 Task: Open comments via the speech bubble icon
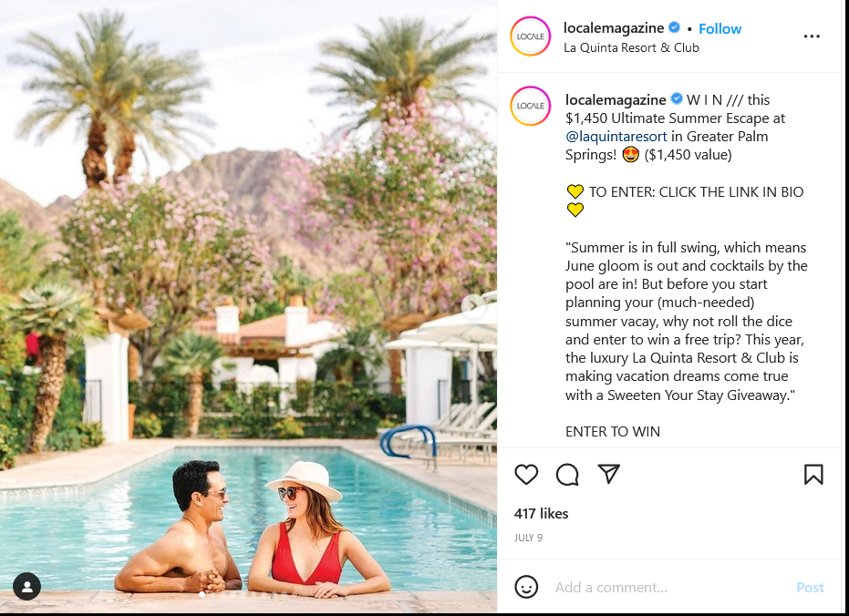[x=567, y=475]
